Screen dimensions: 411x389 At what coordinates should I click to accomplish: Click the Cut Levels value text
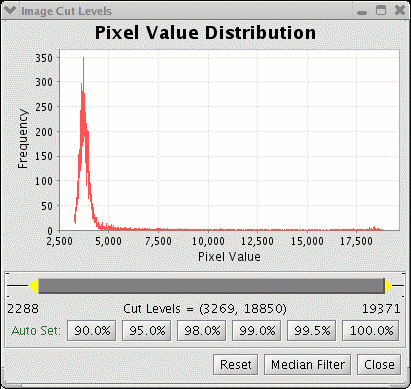205,309
